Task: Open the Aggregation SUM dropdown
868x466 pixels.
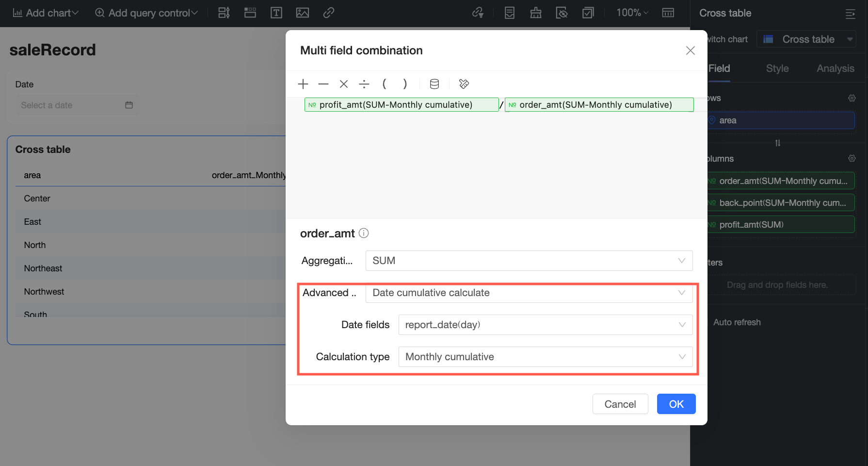Action: point(529,261)
